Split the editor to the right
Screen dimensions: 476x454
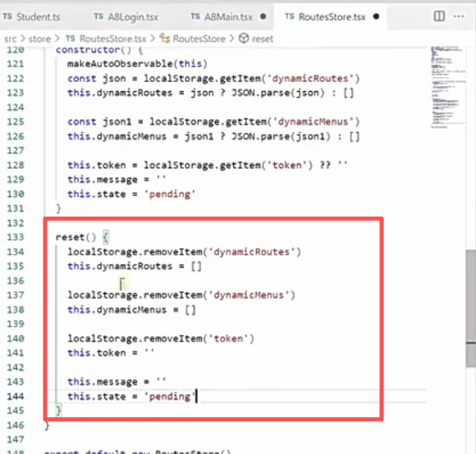[x=439, y=16]
